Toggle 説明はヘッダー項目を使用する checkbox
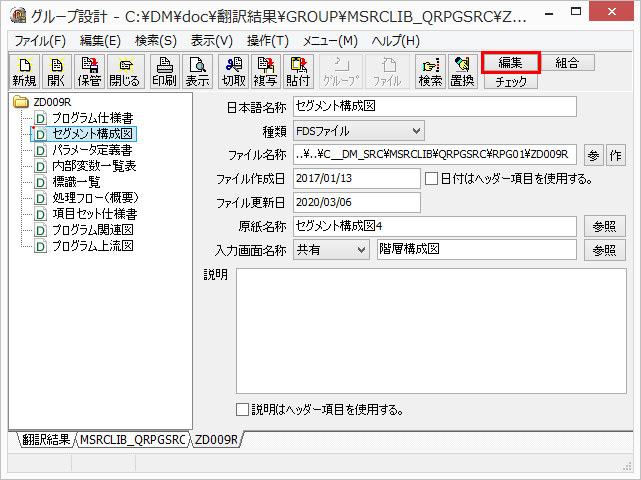641x480 pixels. pyautogui.click(x=242, y=410)
